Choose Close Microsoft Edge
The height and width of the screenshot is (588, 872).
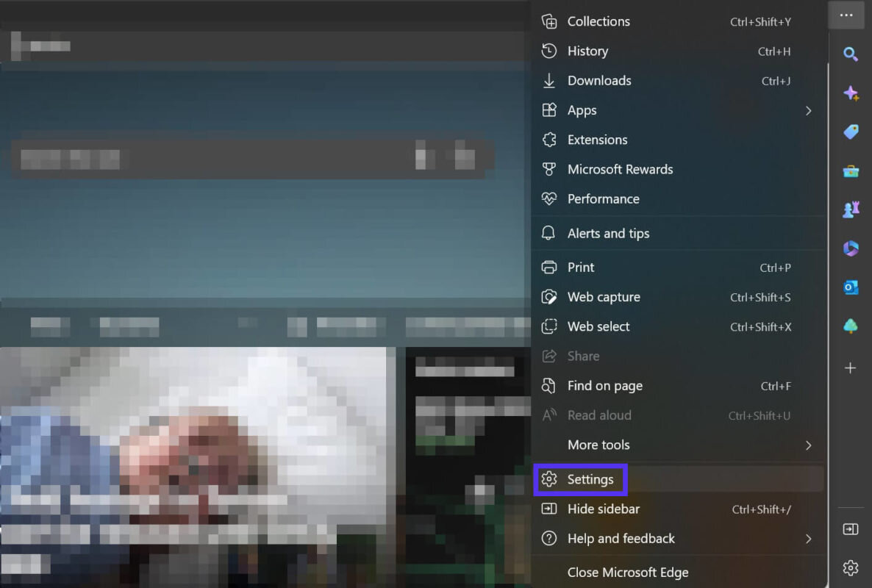coord(677,573)
